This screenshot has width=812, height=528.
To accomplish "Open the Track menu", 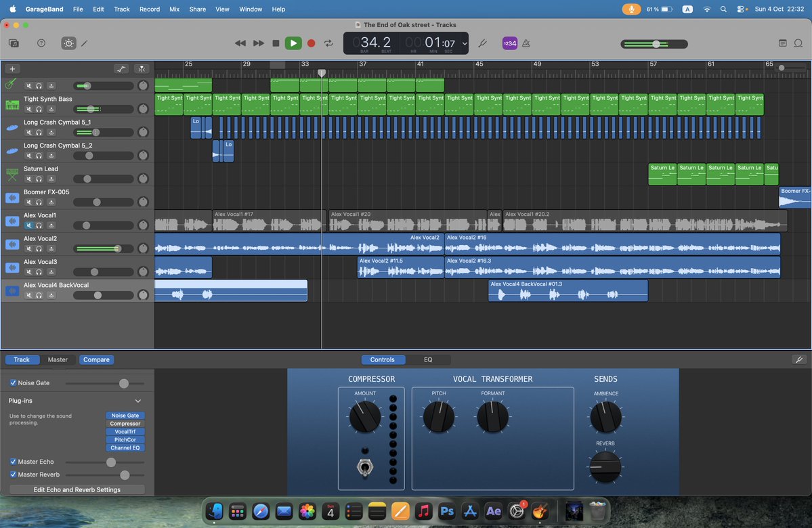I will pos(122,9).
